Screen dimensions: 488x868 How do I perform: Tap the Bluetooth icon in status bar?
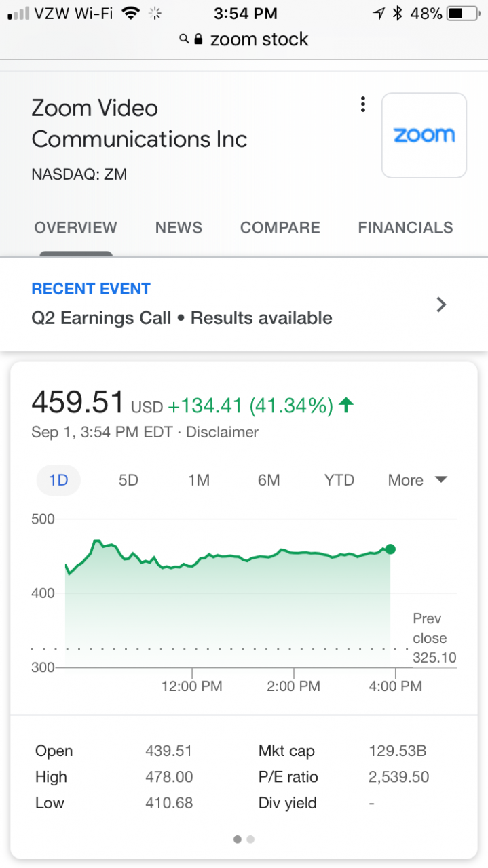coord(398,13)
